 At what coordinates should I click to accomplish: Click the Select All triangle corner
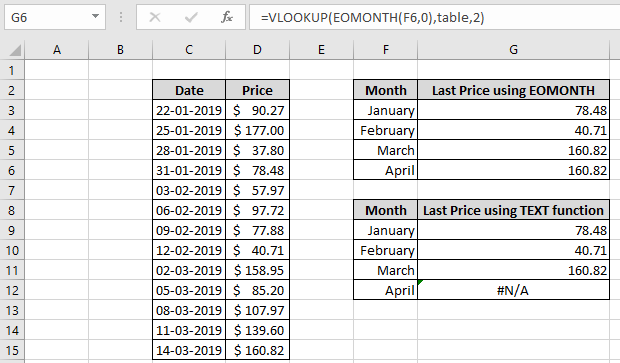[15, 50]
